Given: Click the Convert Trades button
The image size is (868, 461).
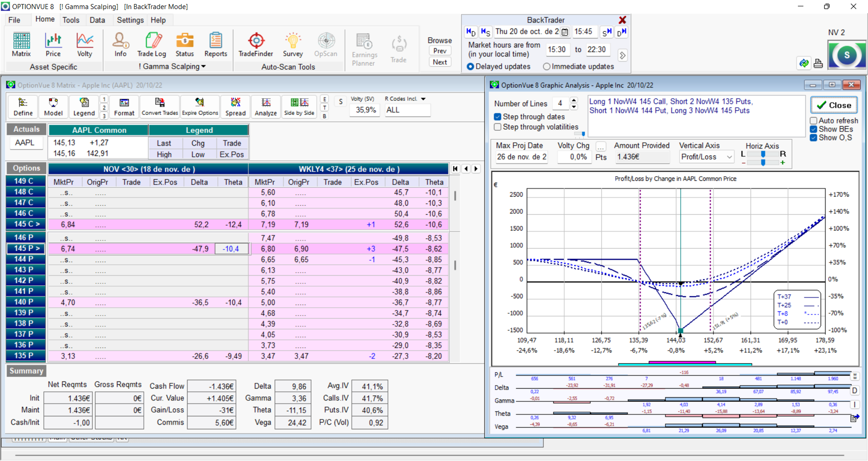Looking at the screenshot, I should 160,107.
